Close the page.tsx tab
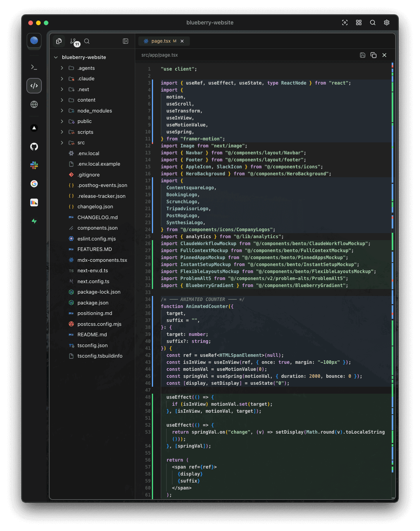Image resolution: width=420 pixels, height=531 pixels. point(182,41)
